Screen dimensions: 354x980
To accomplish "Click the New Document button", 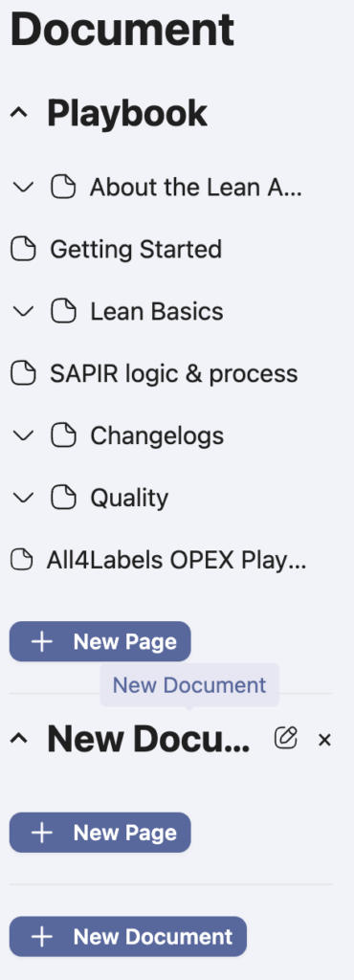I will click(x=128, y=936).
